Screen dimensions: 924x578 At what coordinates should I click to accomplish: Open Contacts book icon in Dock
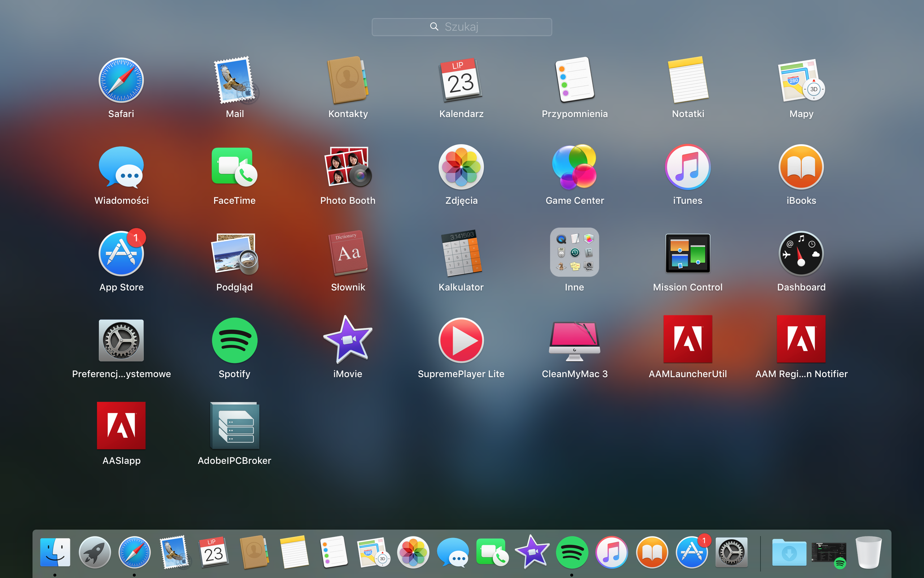click(x=254, y=552)
